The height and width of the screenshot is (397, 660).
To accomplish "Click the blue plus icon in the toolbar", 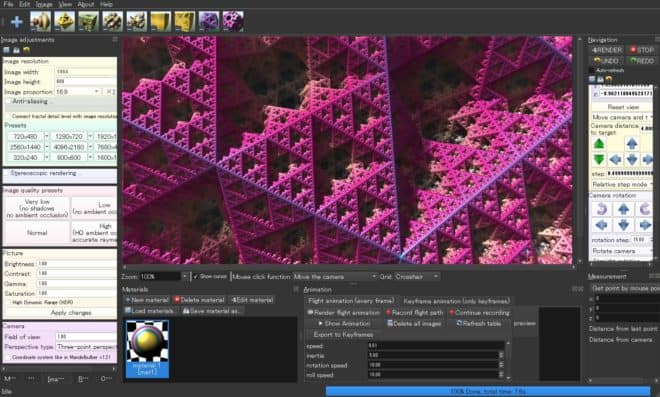I will [17, 21].
